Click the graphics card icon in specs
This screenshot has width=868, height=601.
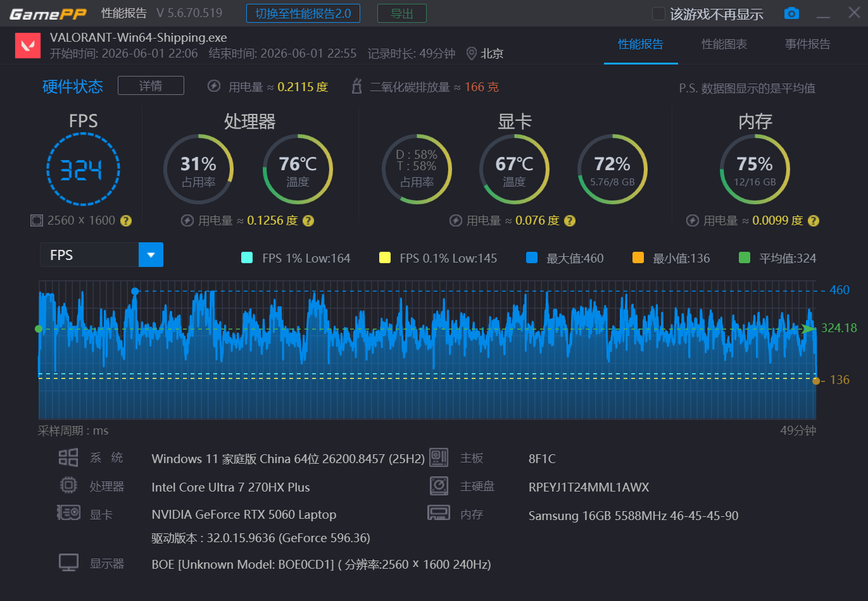68,513
